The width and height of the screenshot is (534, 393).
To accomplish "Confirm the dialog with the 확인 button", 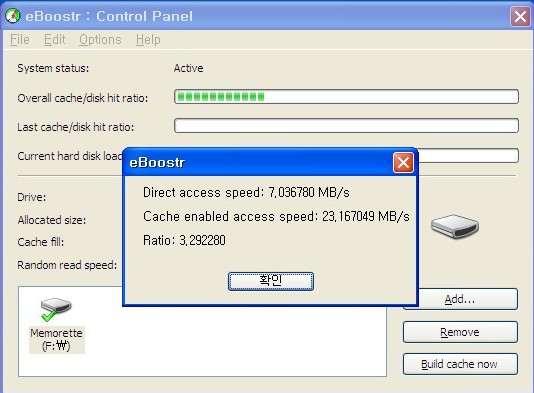I will (x=271, y=281).
